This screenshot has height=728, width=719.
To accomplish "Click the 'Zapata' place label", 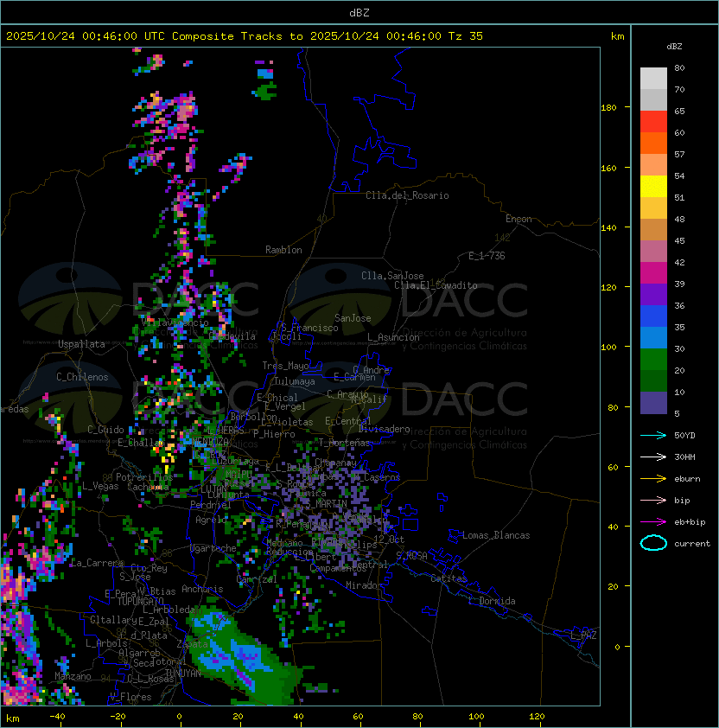I will point(192,644).
